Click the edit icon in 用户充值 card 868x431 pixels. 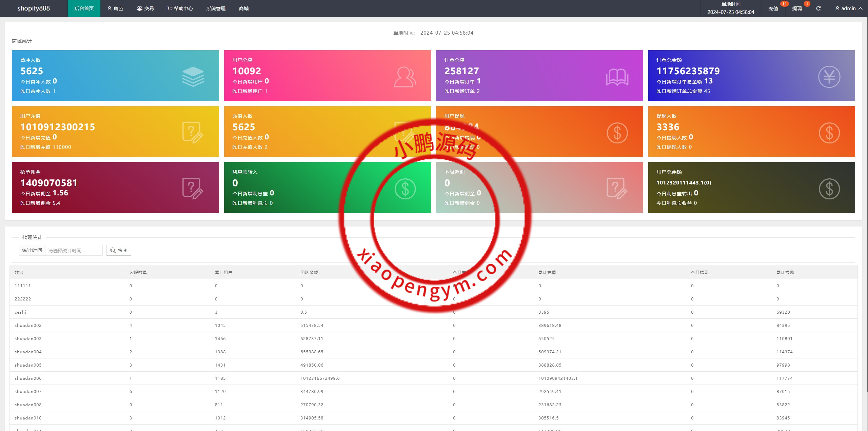193,132
